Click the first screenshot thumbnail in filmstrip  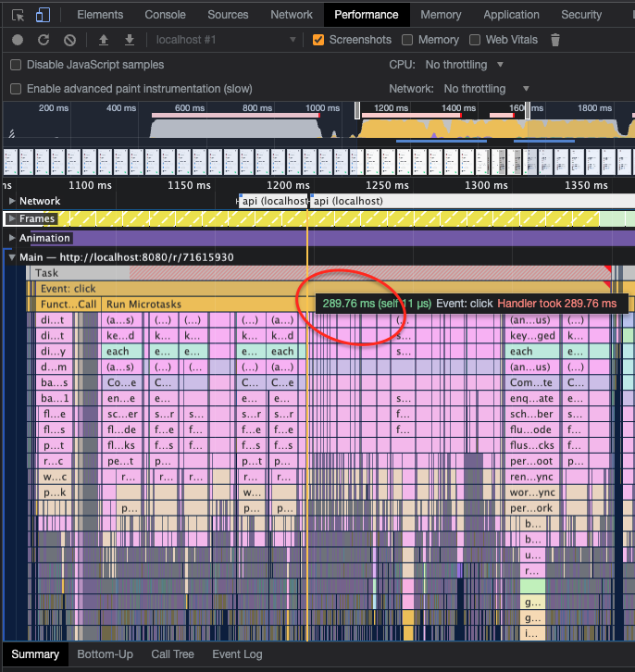coord(11,162)
